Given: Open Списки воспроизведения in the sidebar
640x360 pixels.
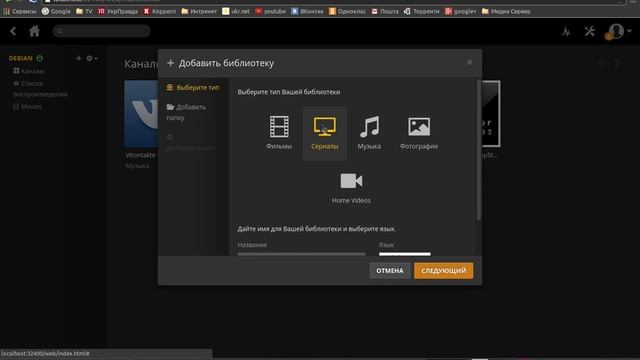Looking at the screenshot, I should [x=40, y=89].
